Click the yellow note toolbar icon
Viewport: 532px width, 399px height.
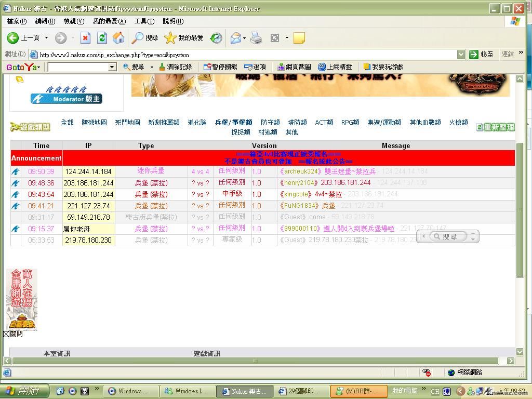coord(299,38)
